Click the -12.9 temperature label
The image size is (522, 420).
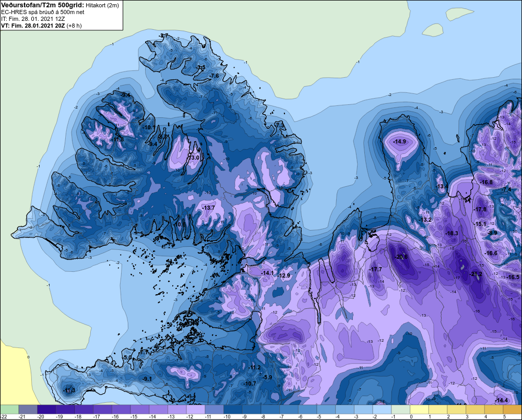[283, 275]
